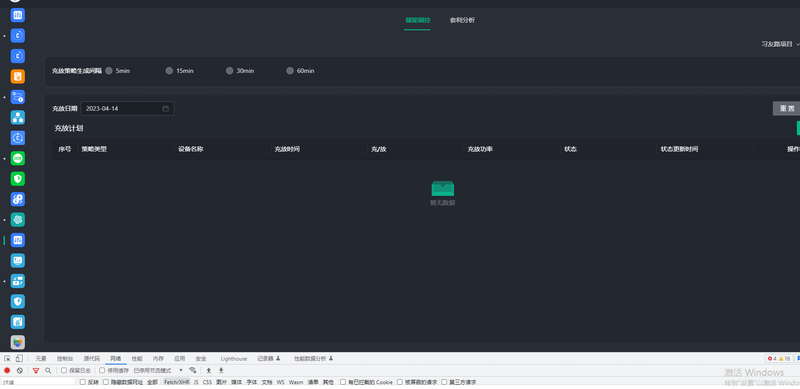Open DevTools 控制台 tab
This screenshot has height=389, width=800.
coord(65,359)
